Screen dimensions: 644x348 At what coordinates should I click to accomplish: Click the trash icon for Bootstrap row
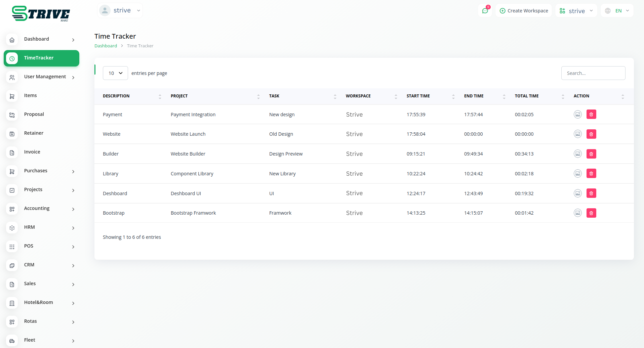pyautogui.click(x=591, y=213)
